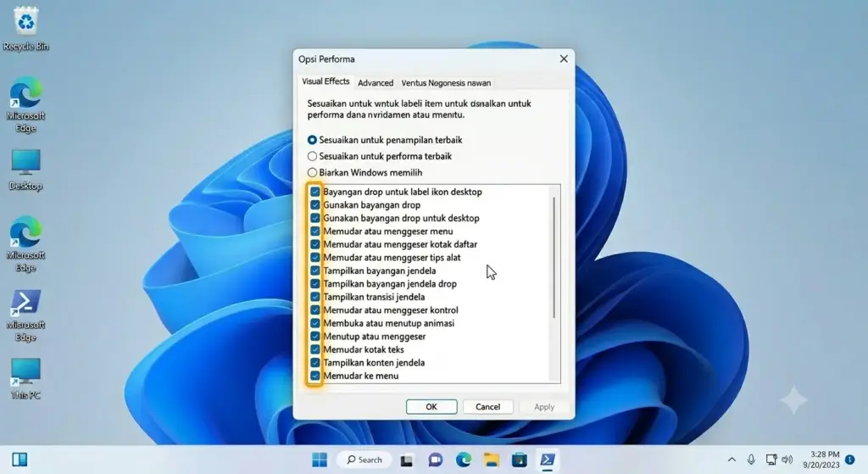868x474 pixels.
Task: Click the effects list vertical scrollbar thumb
Action: point(554,258)
